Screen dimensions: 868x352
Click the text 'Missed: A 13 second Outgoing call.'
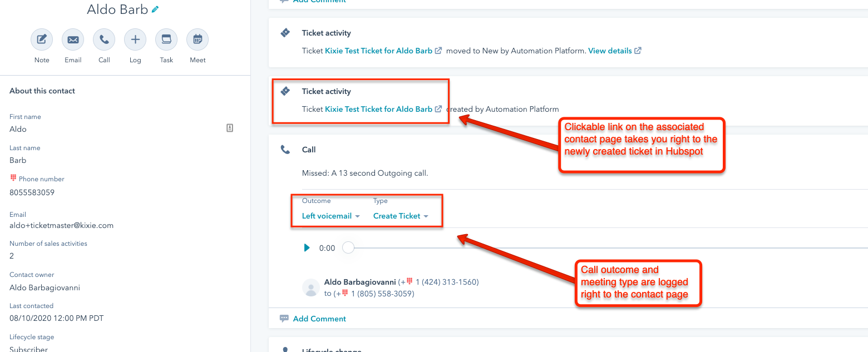click(x=365, y=173)
